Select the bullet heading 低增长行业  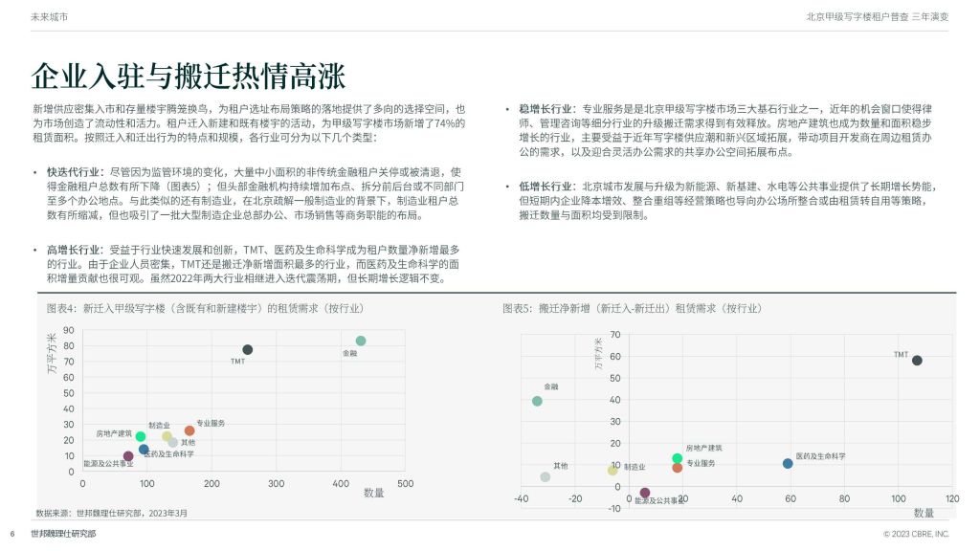point(545,187)
